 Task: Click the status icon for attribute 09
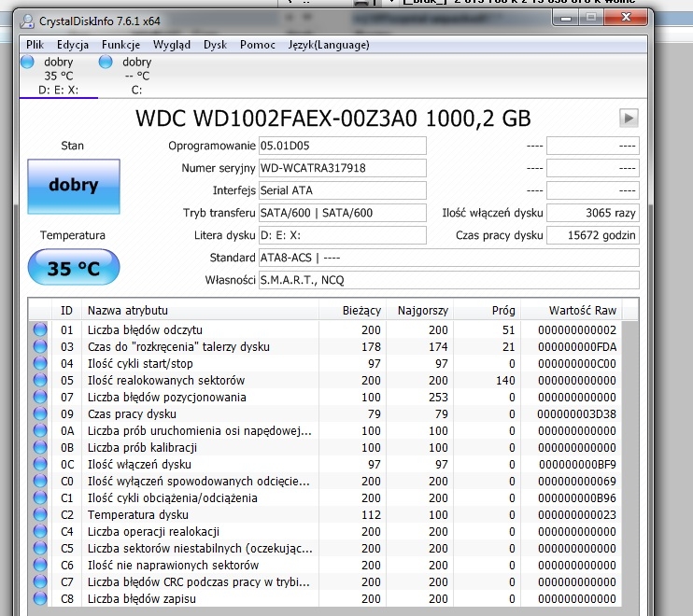40,413
